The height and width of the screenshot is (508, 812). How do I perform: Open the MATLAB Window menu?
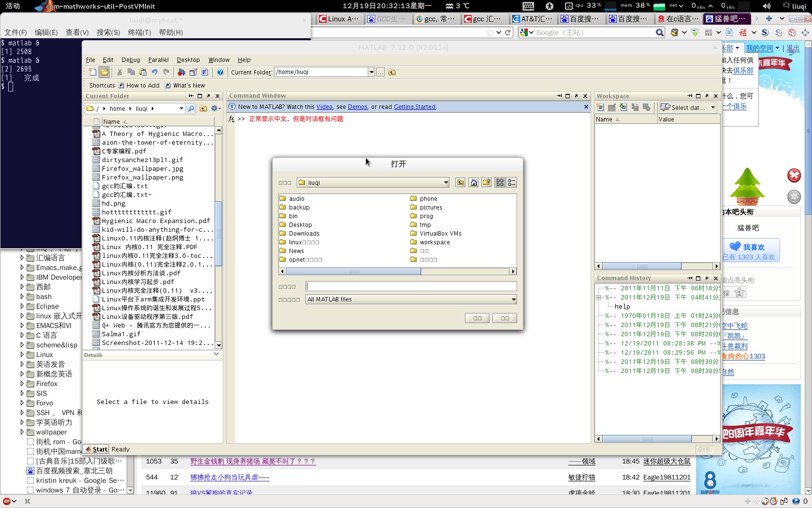click(219, 60)
